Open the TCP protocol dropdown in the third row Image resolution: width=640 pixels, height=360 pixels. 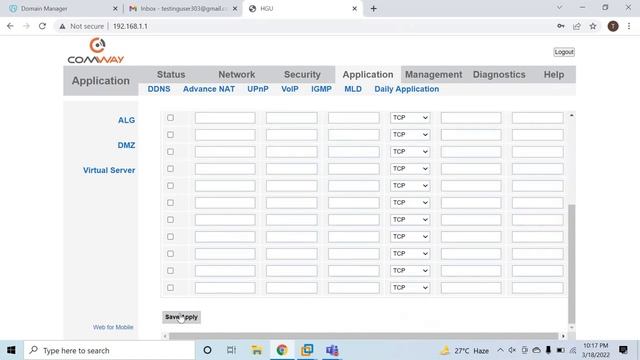pyautogui.click(x=410, y=152)
